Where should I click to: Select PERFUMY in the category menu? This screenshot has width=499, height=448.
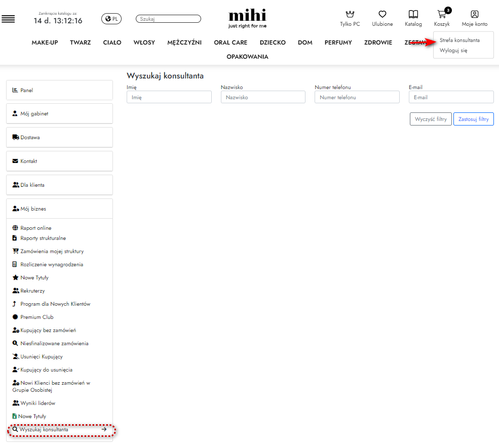point(338,43)
